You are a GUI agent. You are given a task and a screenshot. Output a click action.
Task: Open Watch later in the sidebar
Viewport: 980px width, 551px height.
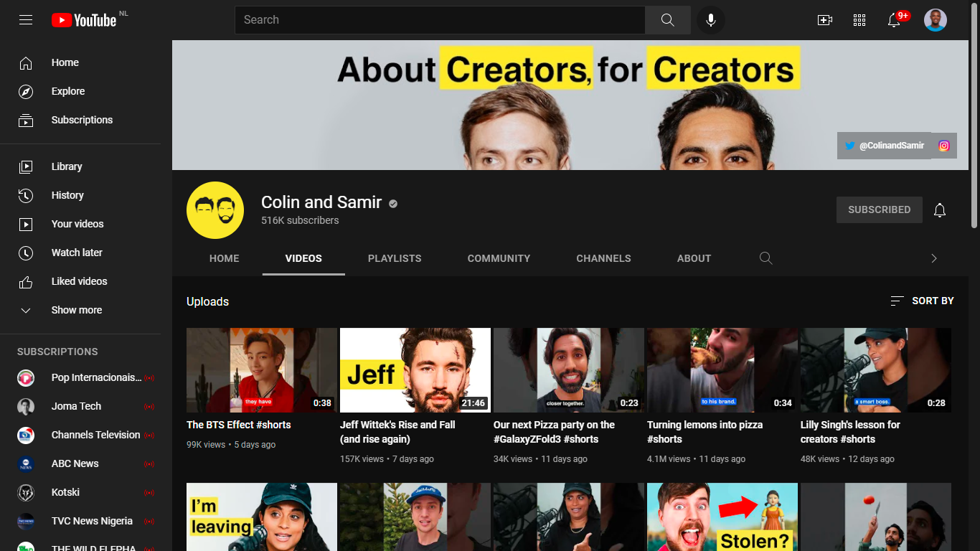[80, 253]
